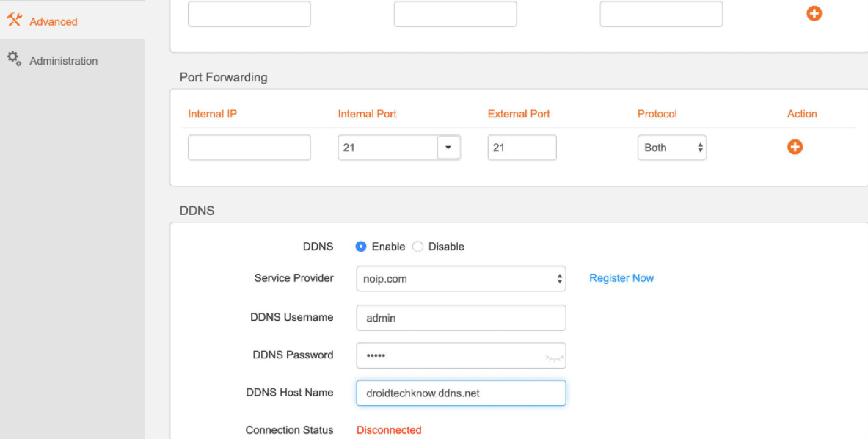Image resolution: width=868 pixels, height=439 pixels.
Task: Select the Enable radio button
Action: (360, 247)
